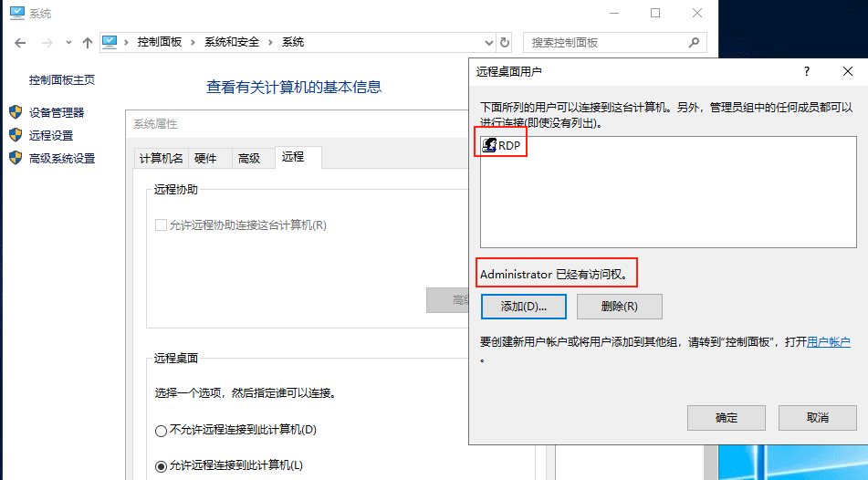The height and width of the screenshot is (480, 868).
Task: Click the shield icon beside 远程设置
Action: click(x=16, y=135)
